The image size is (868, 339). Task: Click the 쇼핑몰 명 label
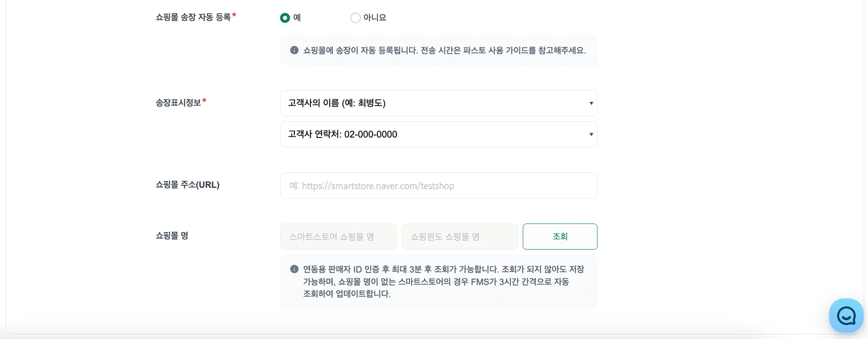pyautogui.click(x=172, y=235)
